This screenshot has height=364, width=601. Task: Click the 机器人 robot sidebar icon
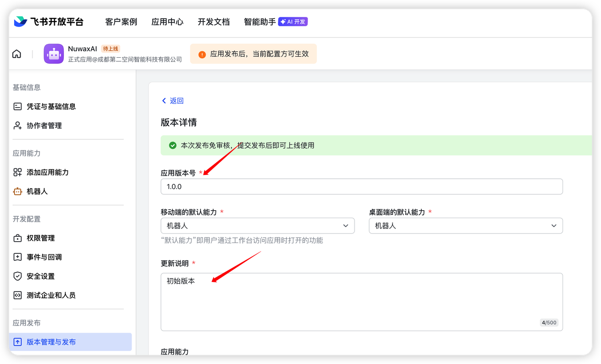tap(17, 191)
